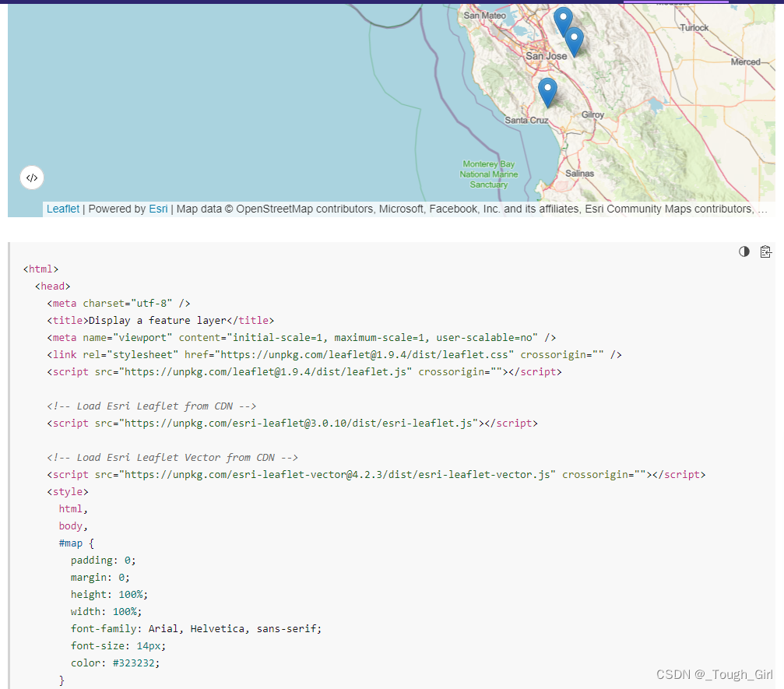Click the 'color: #323232;' line

pos(115,663)
